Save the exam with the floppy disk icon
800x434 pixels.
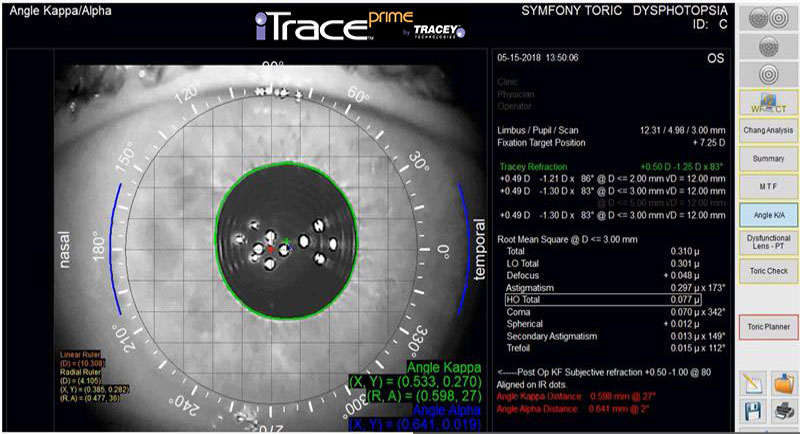754,411
